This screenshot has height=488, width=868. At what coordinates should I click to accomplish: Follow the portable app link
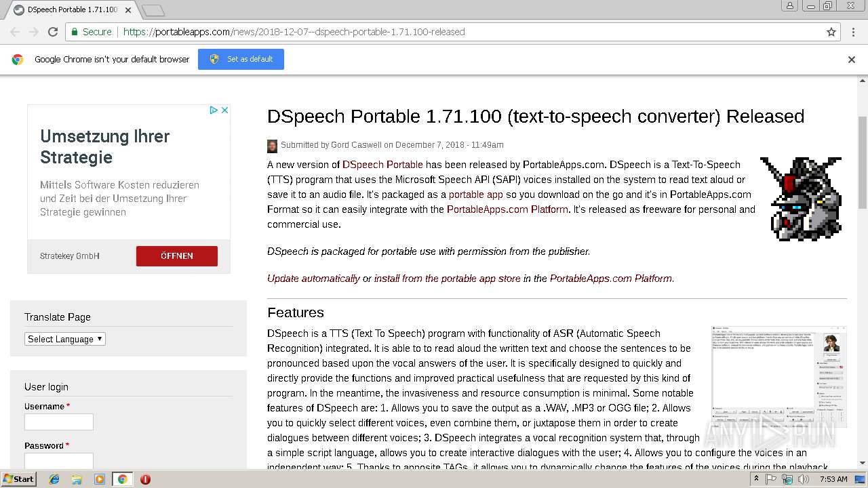[476, 195]
